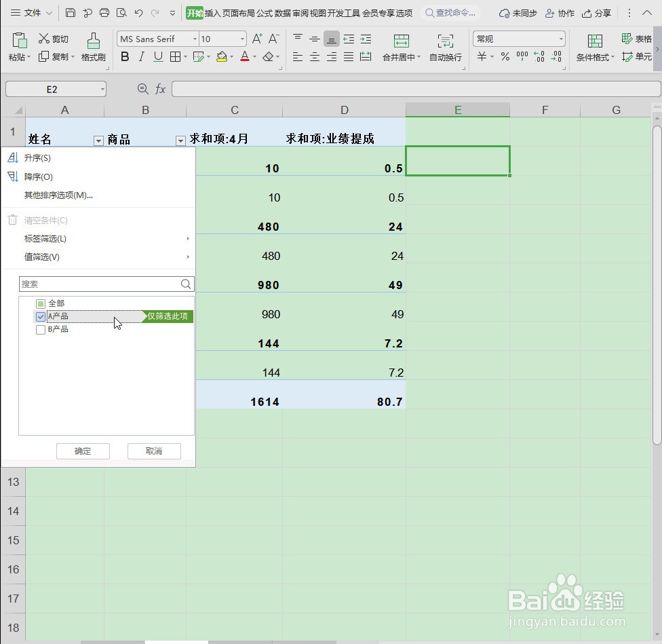Click the 仅筛选此项 quick filter button
Screen dimensions: 662x644
(x=167, y=316)
